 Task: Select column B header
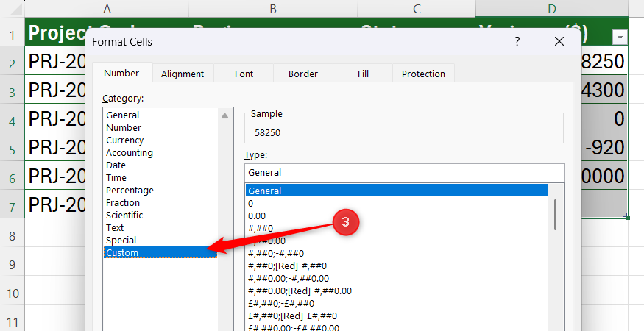click(x=273, y=9)
